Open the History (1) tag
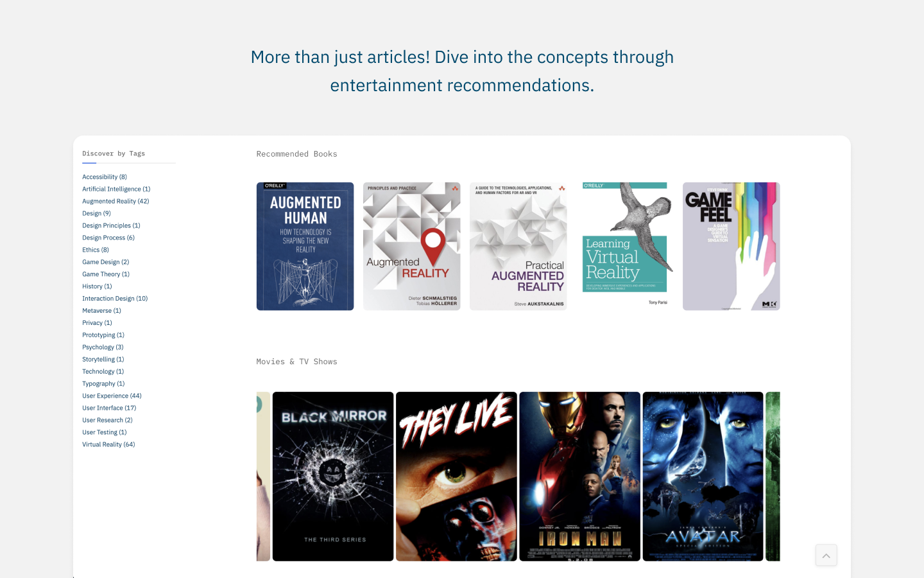The height and width of the screenshot is (578, 924). (97, 286)
